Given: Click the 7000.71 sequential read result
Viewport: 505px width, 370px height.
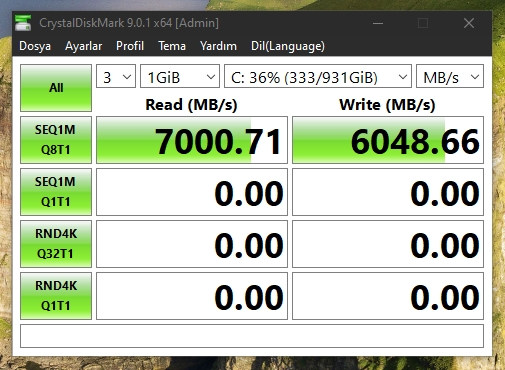Looking at the screenshot, I should (x=192, y=140).
